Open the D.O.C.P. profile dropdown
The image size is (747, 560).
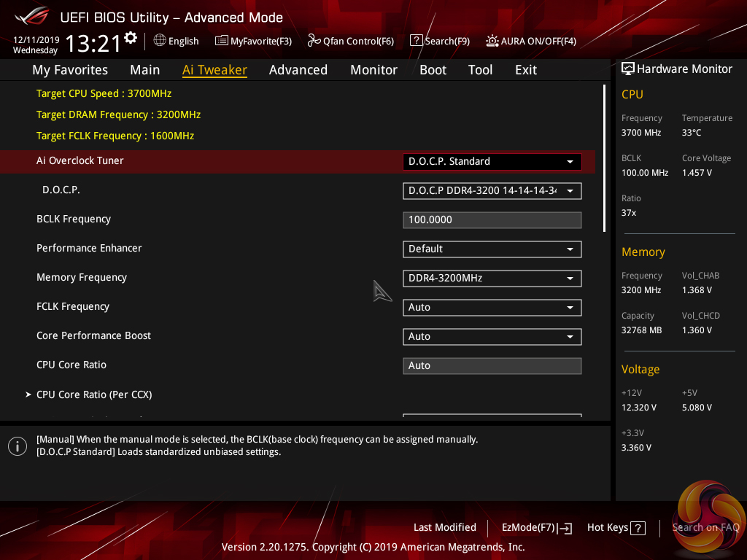[x=492, y=191]
